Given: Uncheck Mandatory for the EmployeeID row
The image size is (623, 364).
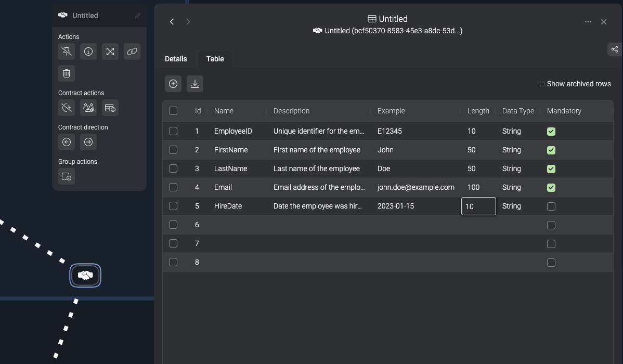Looking at the screenshot, I should 551,132.
